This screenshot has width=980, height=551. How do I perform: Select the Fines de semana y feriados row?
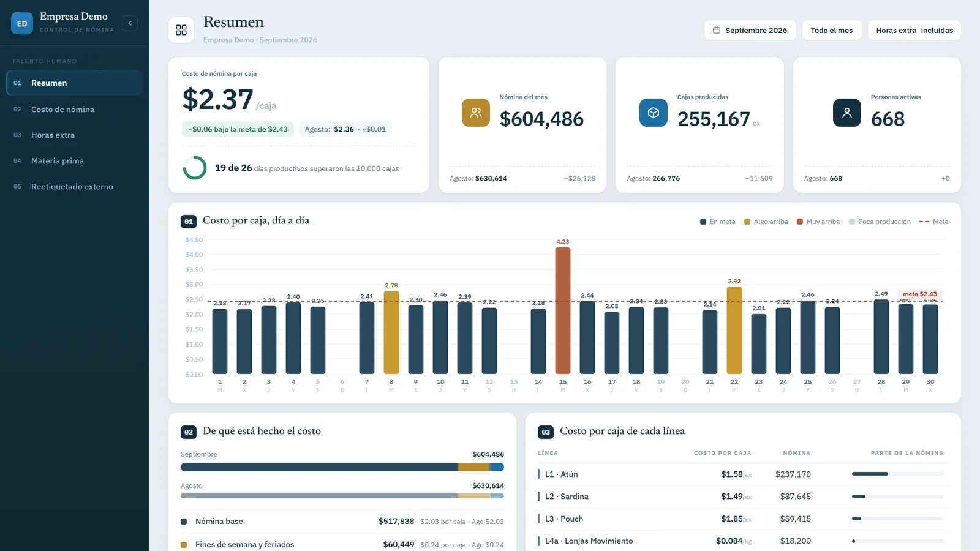click(x=342, y=544)
